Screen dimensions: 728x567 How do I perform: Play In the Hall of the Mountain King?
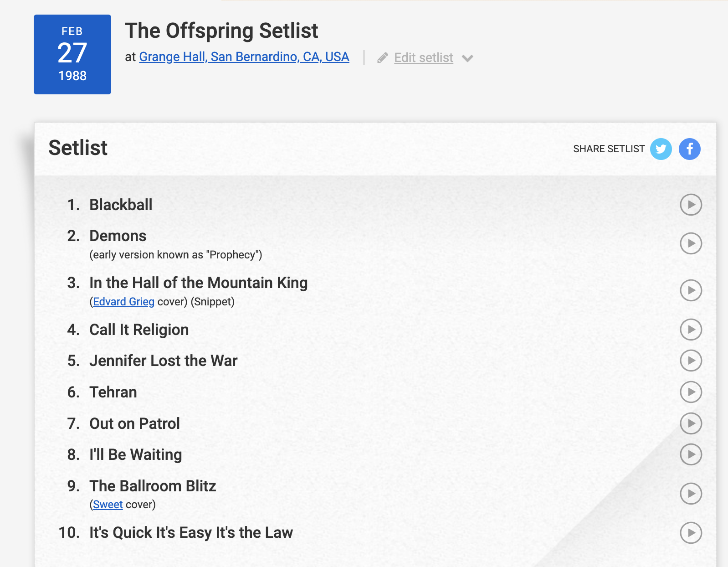(691, 290)
